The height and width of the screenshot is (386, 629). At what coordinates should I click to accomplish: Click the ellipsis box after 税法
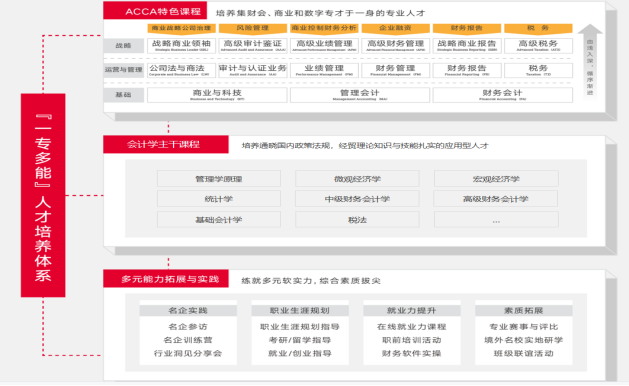point(496,220)
